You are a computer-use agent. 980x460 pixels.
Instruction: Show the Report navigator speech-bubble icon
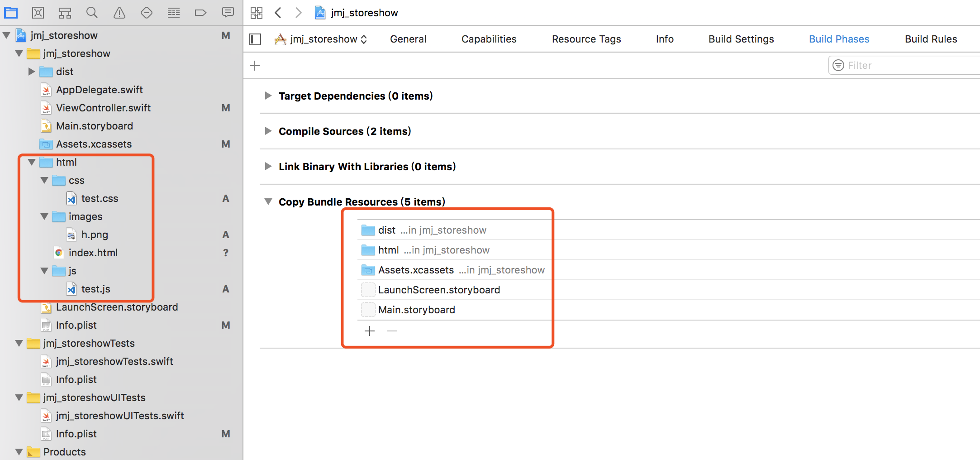(x=228, y=12)
